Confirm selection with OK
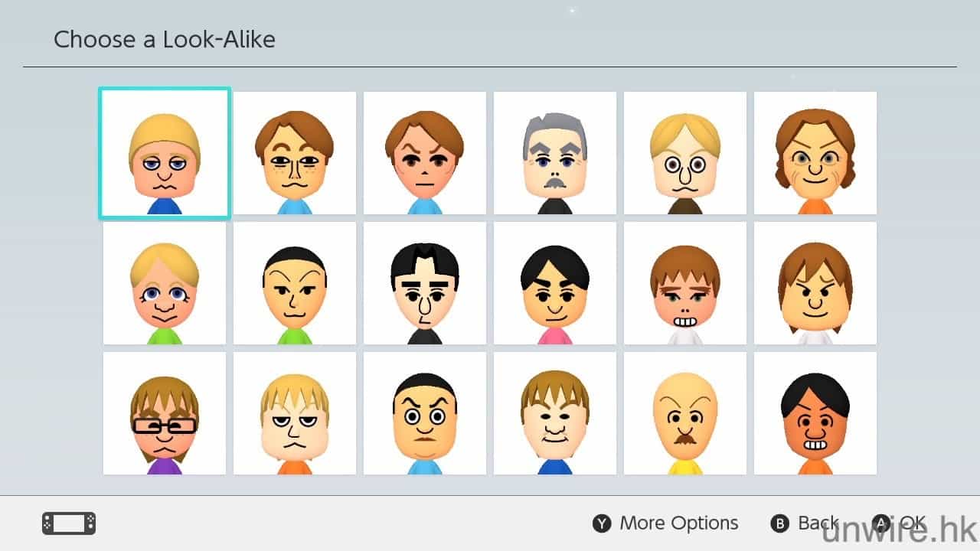 pyautogui.click(x=913, y=523)
